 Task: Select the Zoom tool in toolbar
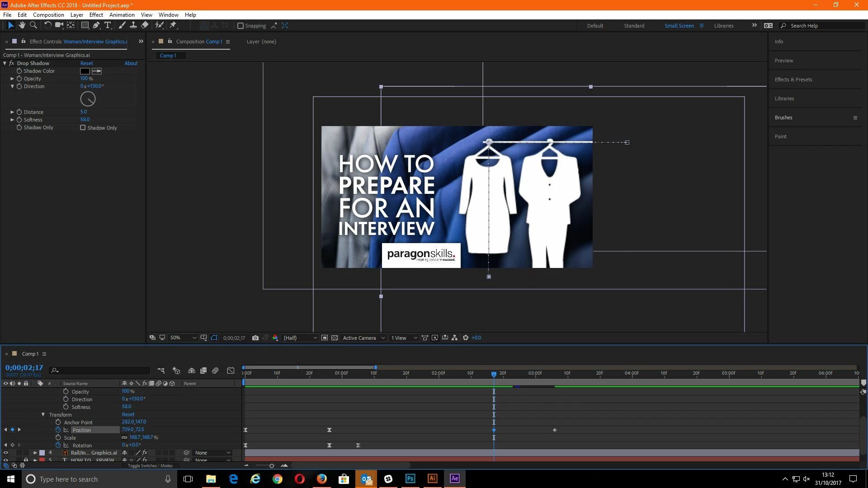click(x=33, y=25)
